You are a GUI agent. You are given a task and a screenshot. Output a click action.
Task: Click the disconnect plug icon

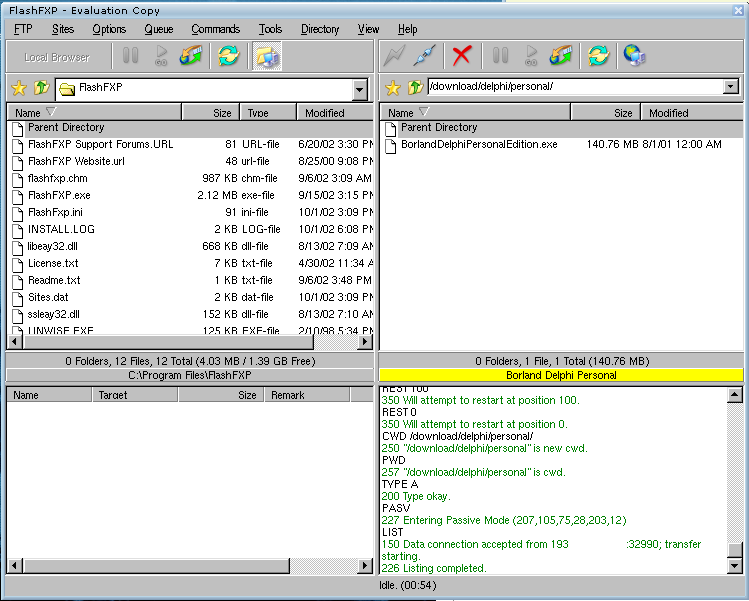click(425, 56)
